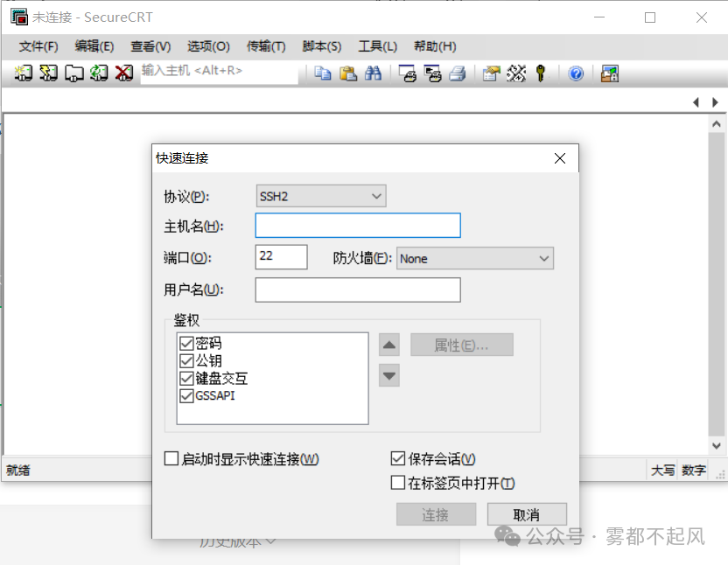Image resolution: width=728 pixels, height=565 pixels.
Task: Uncheck the 保存会话 checkbox
Action: [398, 458]
